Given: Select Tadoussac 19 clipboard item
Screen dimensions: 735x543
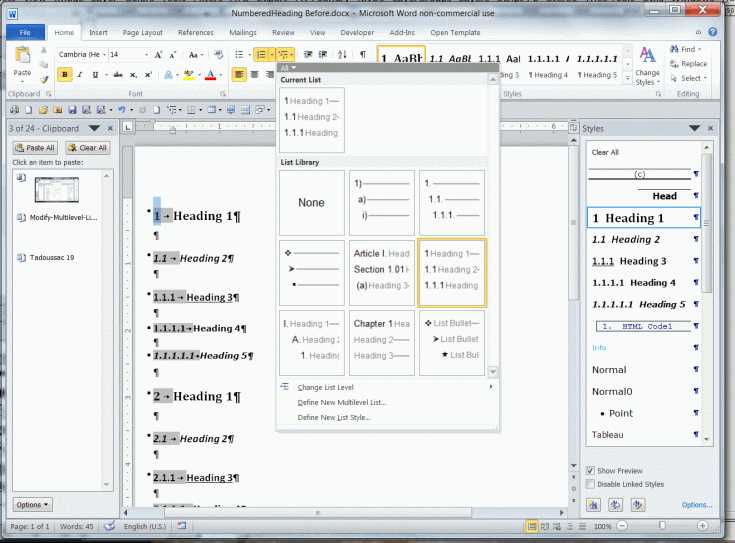Looking at the screenshot, I should click(52, 257).
